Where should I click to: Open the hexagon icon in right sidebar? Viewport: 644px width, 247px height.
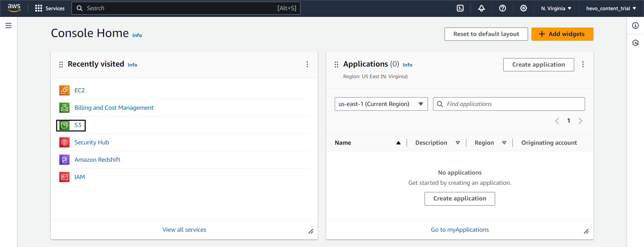tap(636, 43)
